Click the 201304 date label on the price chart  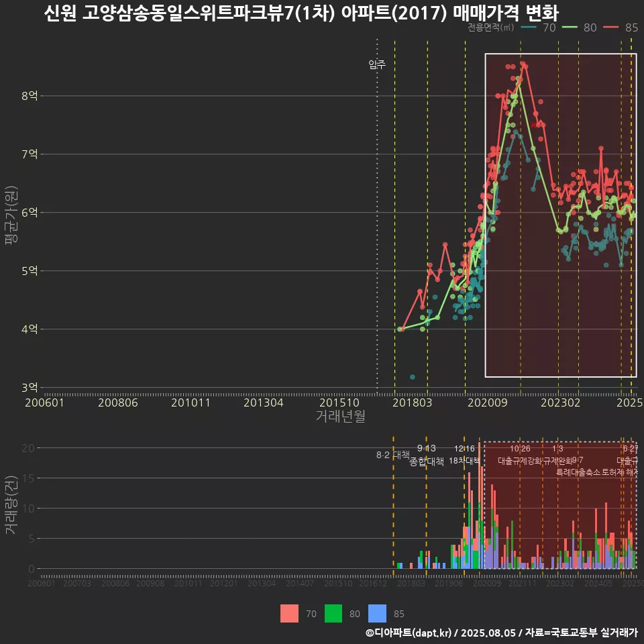tap(263, 402)
